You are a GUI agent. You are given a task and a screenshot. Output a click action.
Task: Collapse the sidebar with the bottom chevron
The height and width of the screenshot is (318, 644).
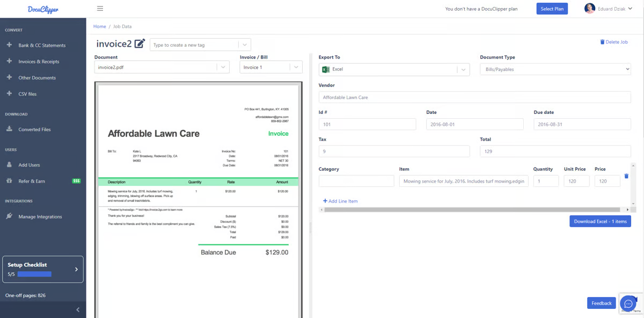pyautogui.click(x=77, y=309)
